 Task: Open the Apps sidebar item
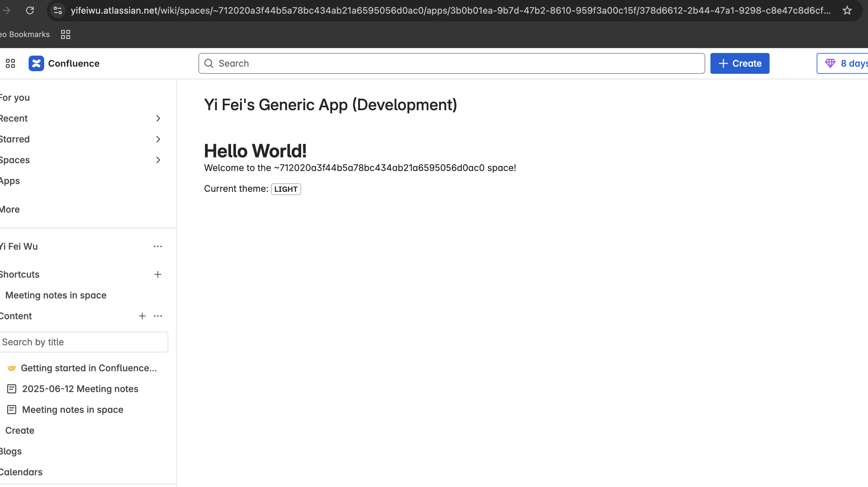point(10,181)
